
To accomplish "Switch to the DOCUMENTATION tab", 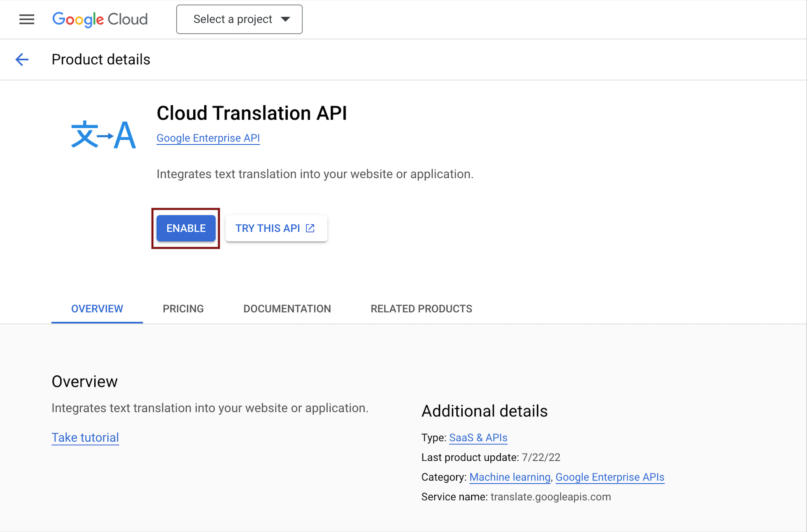I will [287, 309].
